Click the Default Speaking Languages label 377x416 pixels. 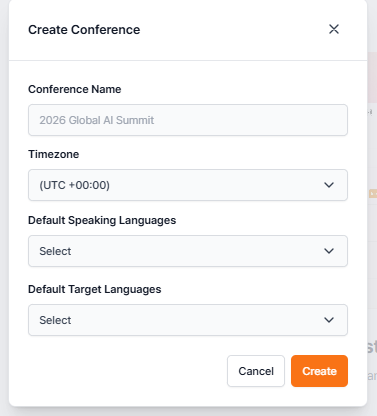tap(102, 220)
